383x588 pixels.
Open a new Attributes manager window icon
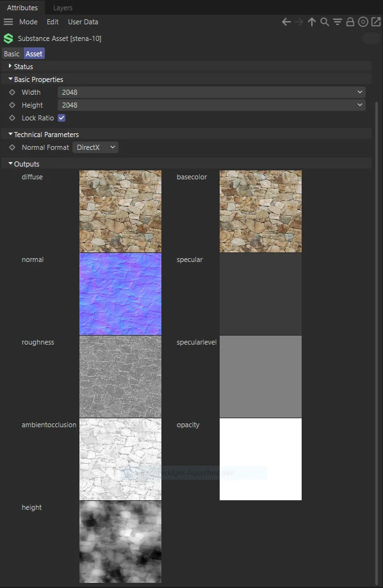(376, 22)
